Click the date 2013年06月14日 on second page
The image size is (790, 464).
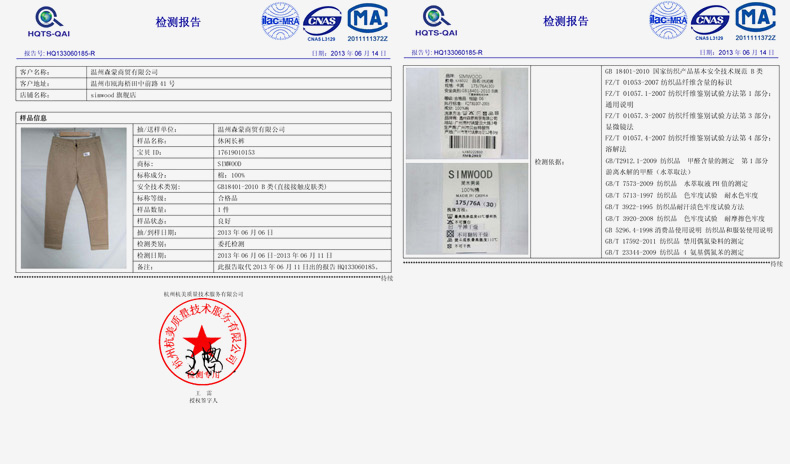point(746,52)
